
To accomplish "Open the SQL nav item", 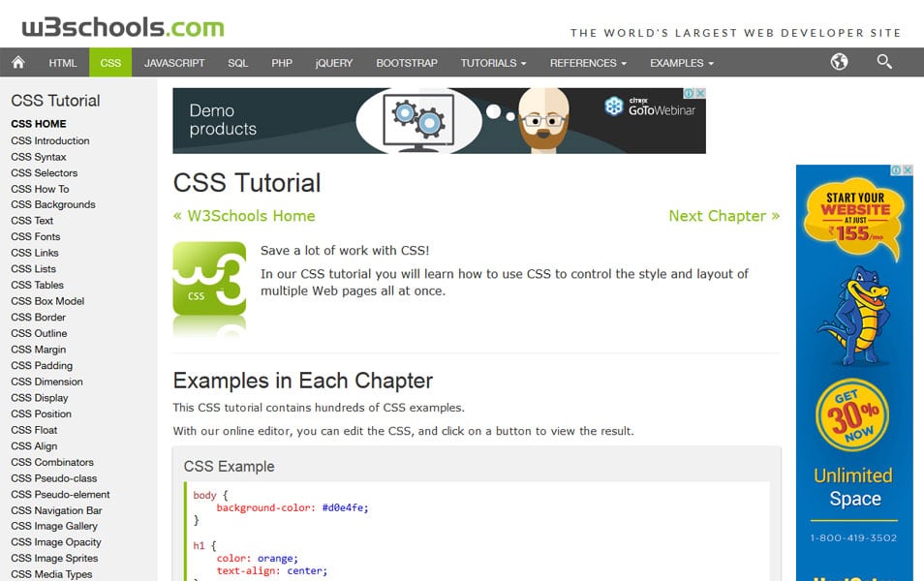I will [x=237, y=63].
